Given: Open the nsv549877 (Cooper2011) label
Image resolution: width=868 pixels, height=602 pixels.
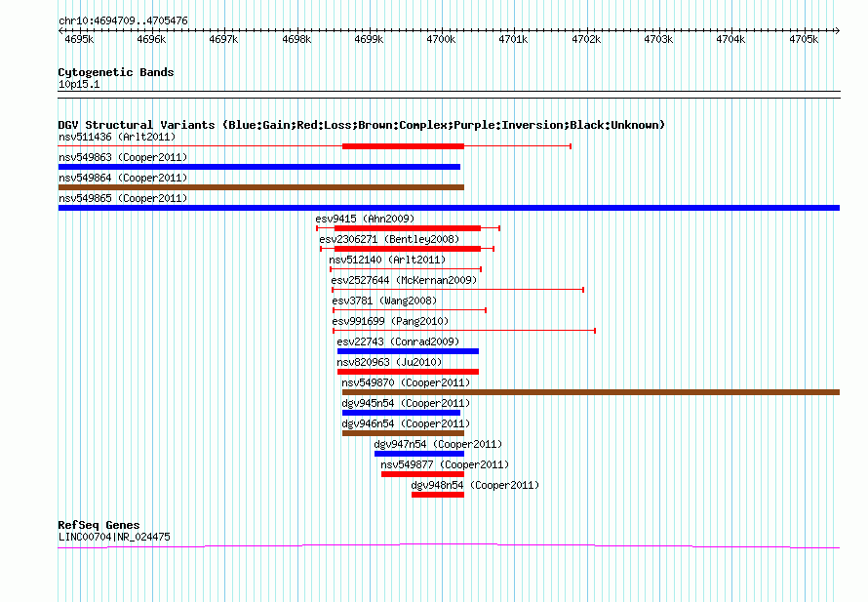Looking at the screenshot, I should tap(445, 464).
